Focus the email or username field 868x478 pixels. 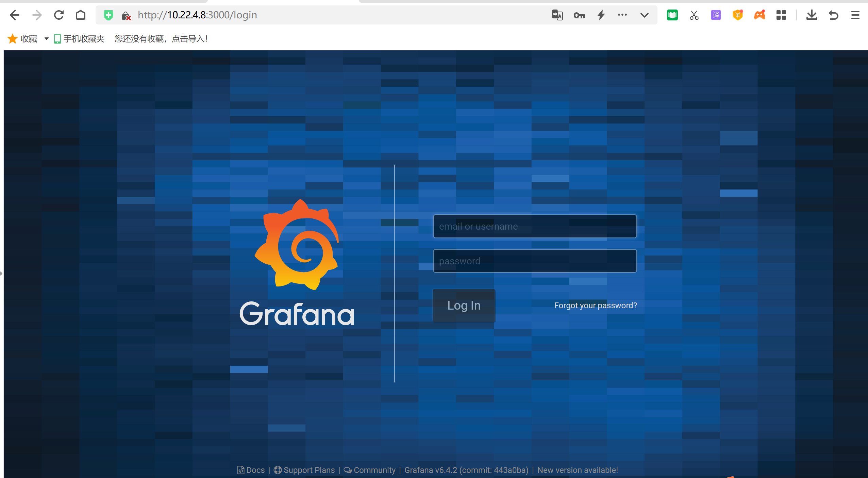535,226
